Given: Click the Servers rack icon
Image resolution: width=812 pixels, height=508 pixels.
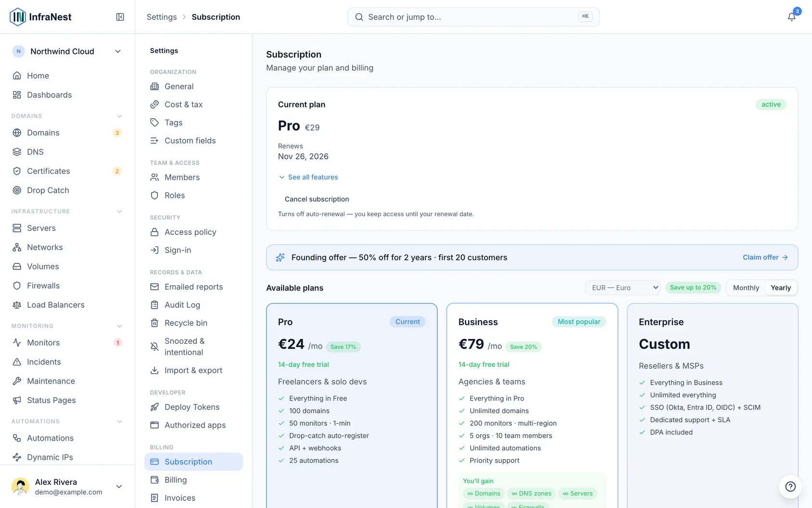Looking at the screenshot, I should [x=17, y=228].
